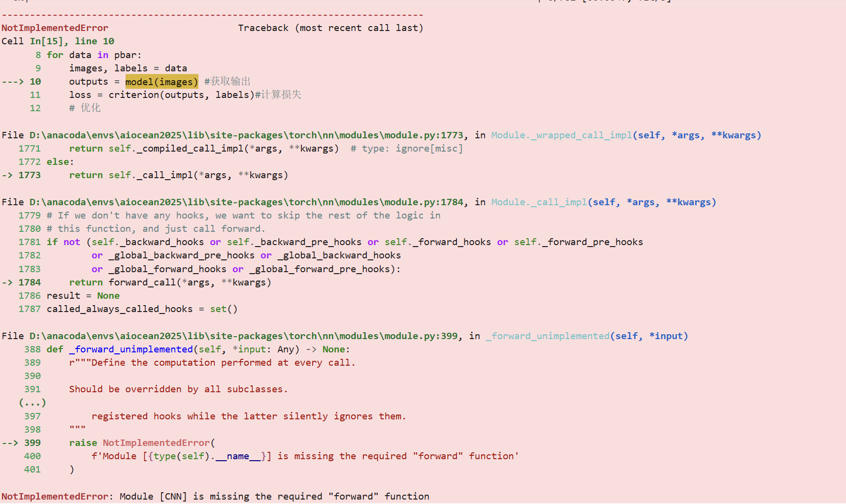Click line 1772 'else:'
The width and height of the screenshot is (846, 504).
[x=60, y=162]
